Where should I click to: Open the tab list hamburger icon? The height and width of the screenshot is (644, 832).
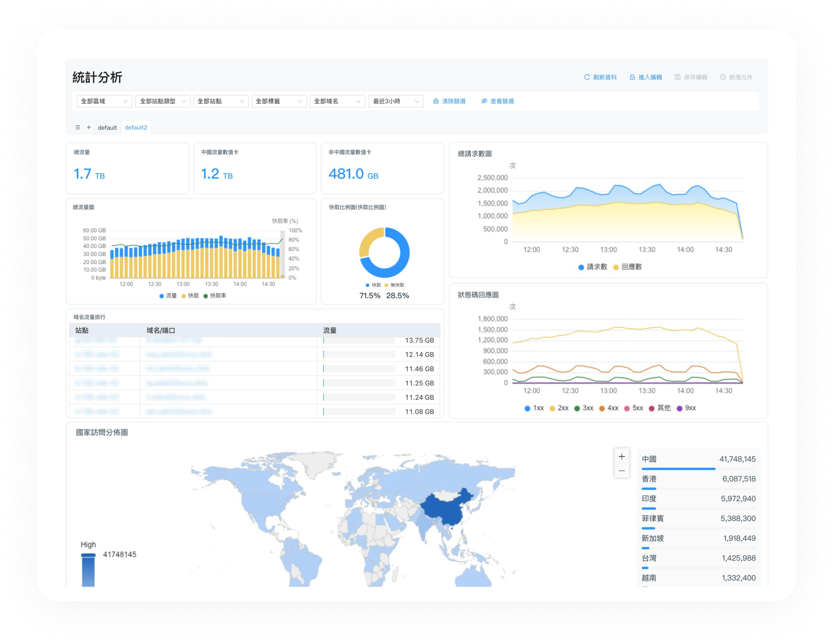(x=78, y=128)
